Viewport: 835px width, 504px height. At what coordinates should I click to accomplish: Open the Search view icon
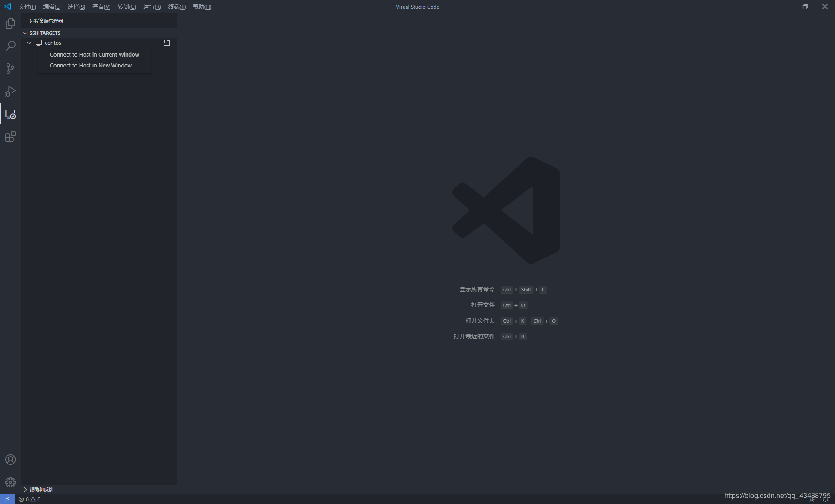10,46
